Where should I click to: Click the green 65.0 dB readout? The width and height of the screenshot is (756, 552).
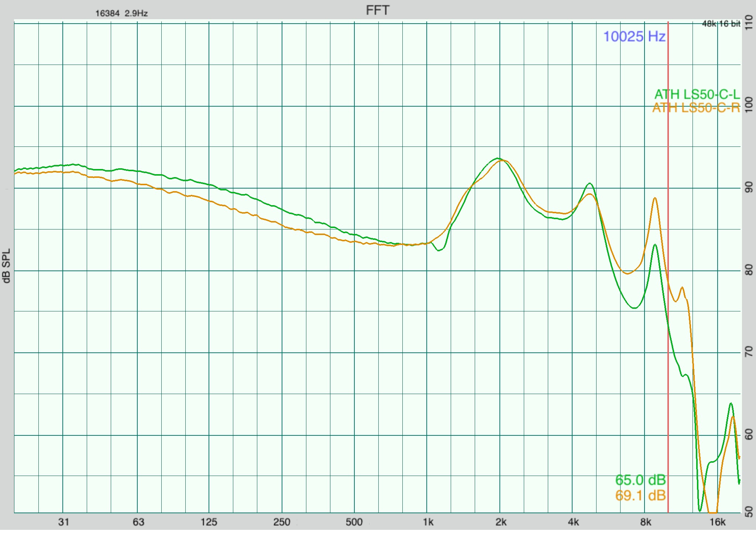coord(640,480)
